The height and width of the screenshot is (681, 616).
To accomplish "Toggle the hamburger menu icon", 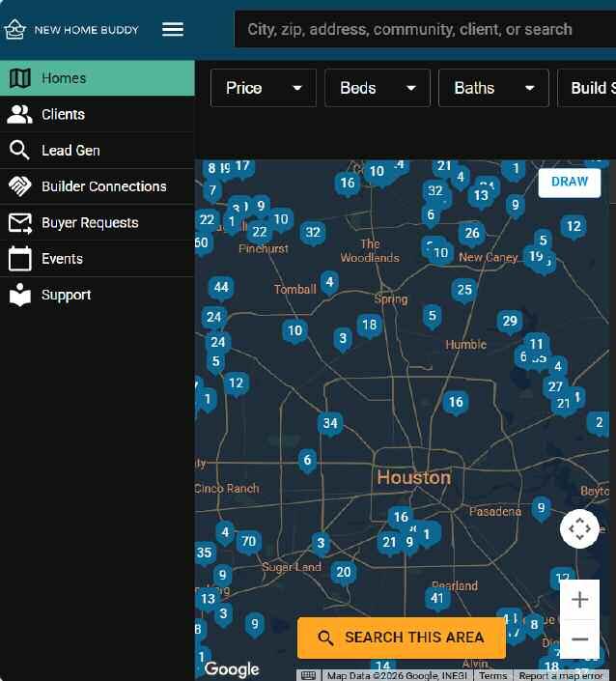I will [x=173, y=30].
